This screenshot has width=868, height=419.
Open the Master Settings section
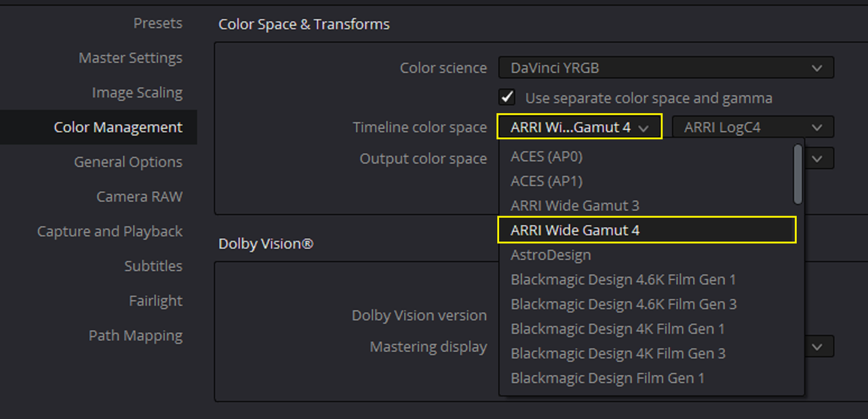click(x=130, y=58)
